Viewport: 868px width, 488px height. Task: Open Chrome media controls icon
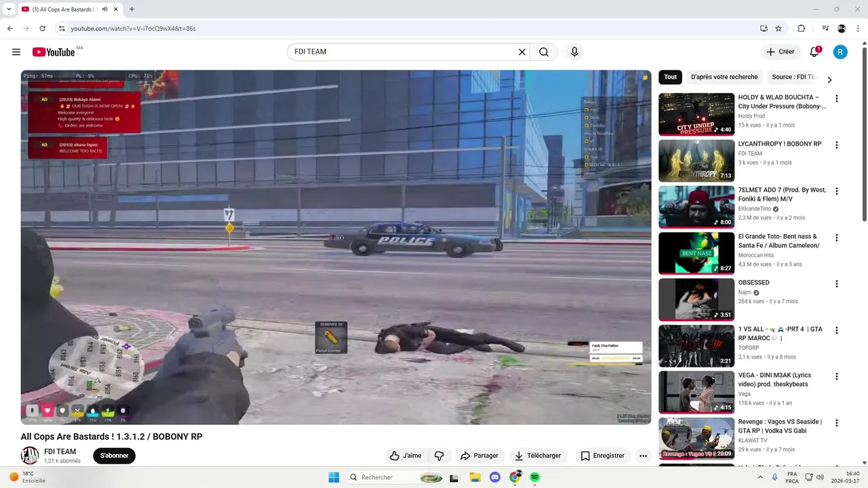pos(825,28)
